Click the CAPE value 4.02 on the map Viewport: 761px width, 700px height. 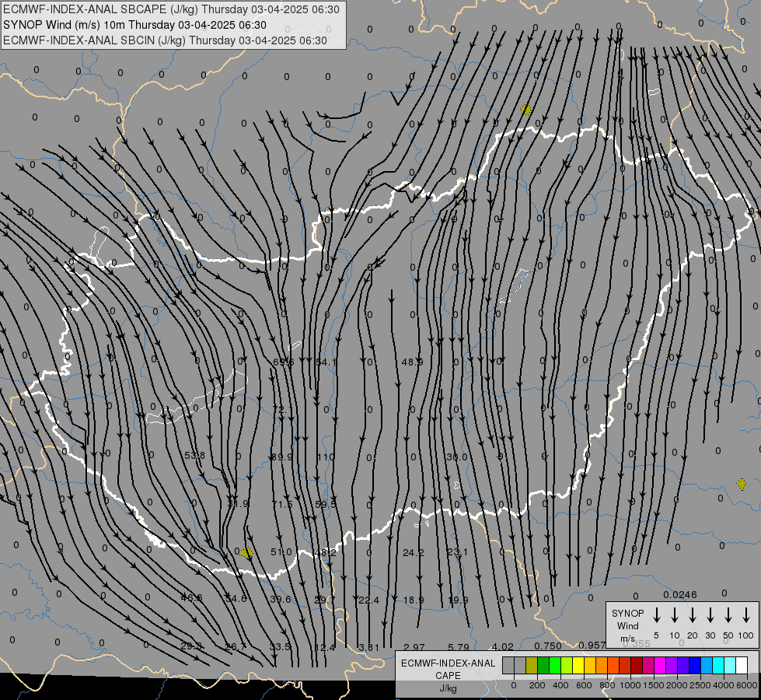502,646
